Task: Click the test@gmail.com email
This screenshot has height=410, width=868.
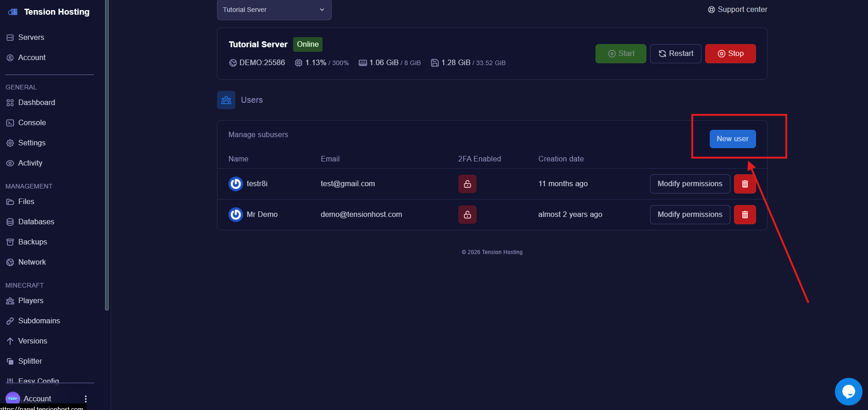Action: click(x=348, y=184)
